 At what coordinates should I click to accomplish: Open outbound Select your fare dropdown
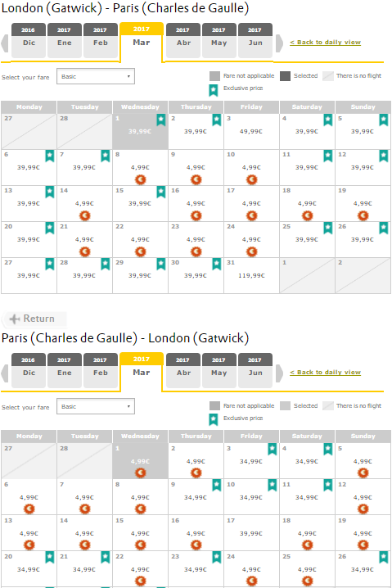point(96,76)
